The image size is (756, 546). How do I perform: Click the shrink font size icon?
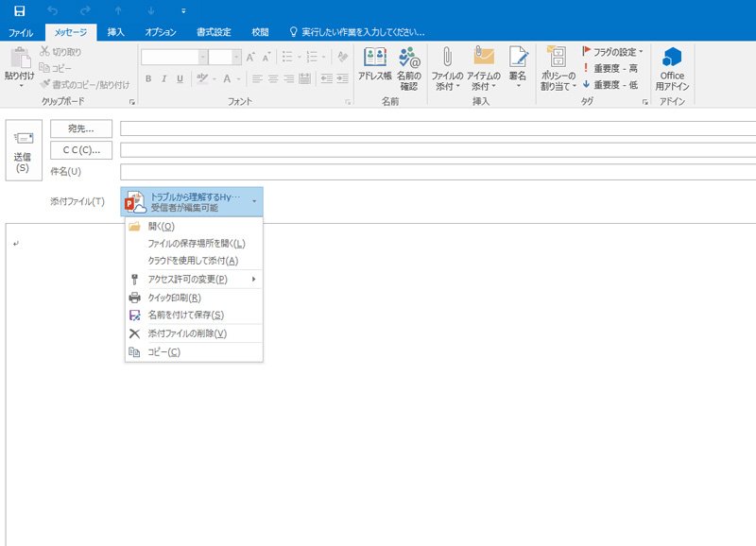pos(266,57)
